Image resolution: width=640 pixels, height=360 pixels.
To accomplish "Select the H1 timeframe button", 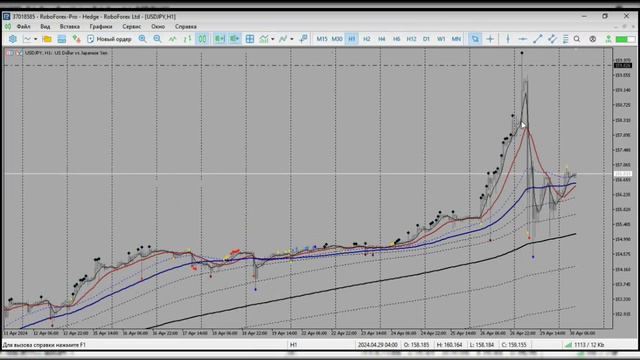I will 351,39.
